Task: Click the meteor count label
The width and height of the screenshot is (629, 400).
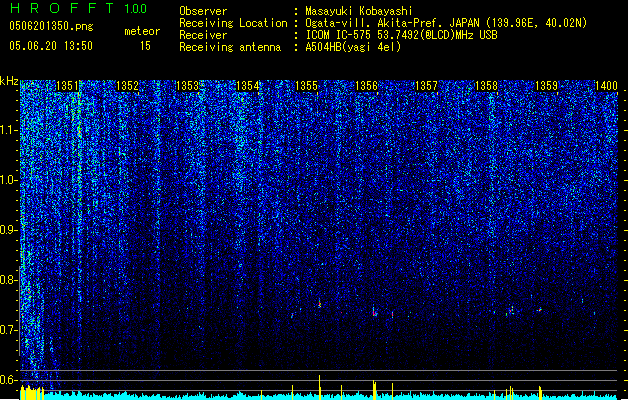Action: pyautogui.click(x=142, y=31)
